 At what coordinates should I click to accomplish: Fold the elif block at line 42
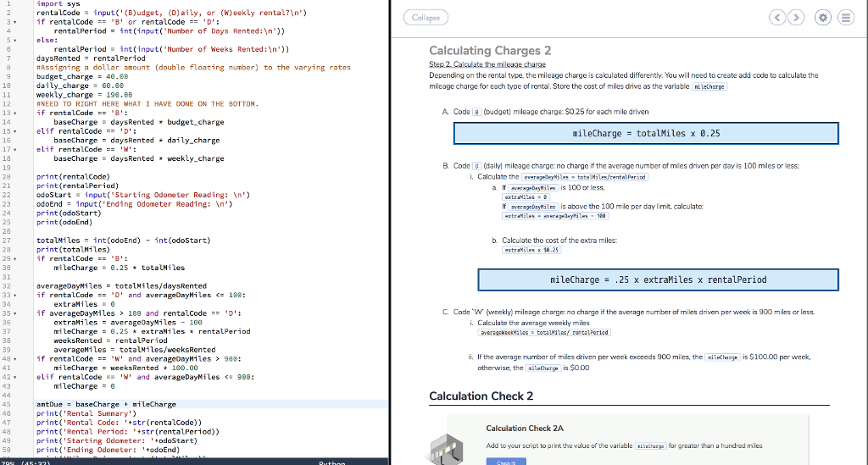pos(15,378)
